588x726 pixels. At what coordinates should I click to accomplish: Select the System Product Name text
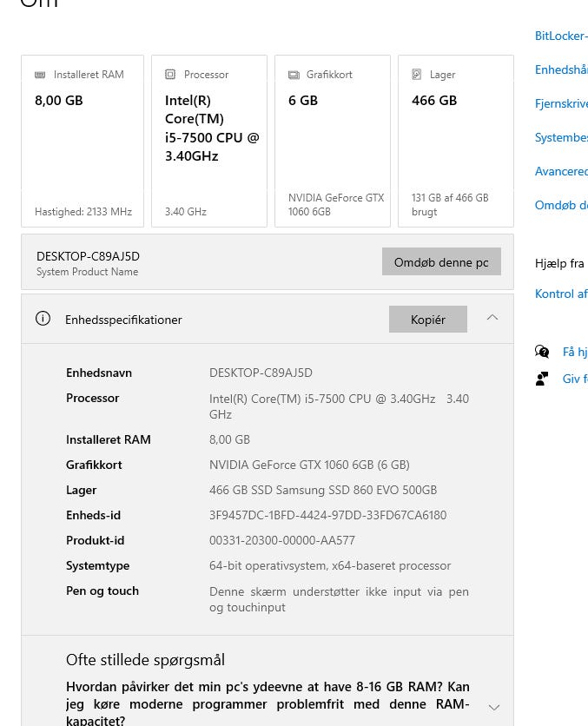click(x=88, y=272)
